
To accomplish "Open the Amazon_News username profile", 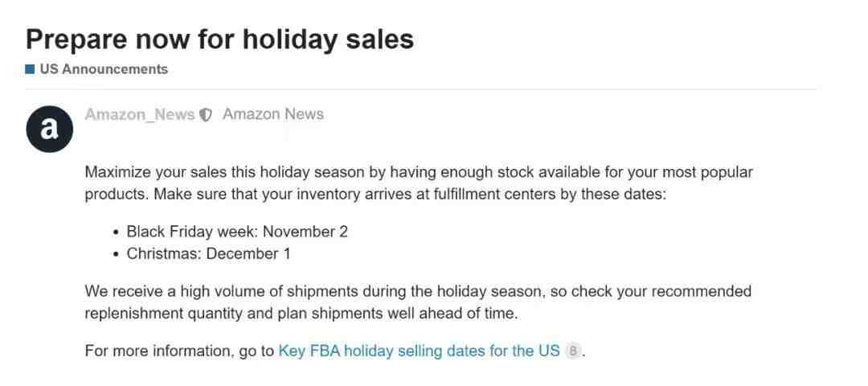I will pos(140,114).
